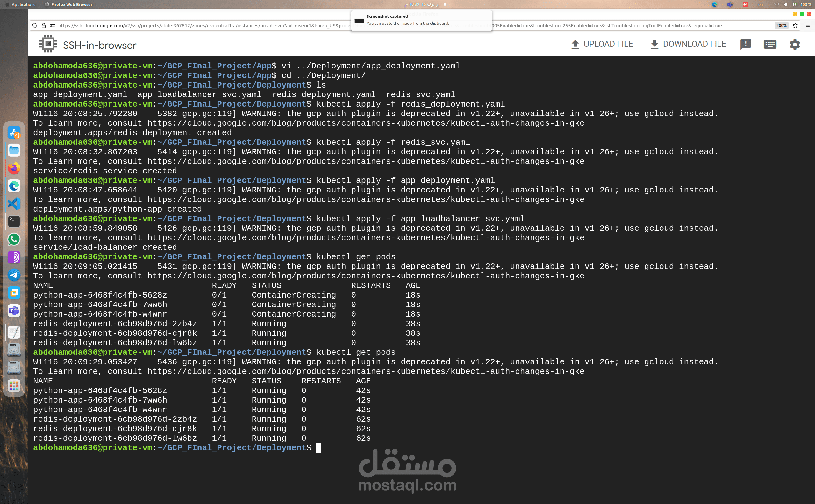Click the lock site information icon
Image resolution: width=815 pixels, height=504 pixels.
(43, 26)
